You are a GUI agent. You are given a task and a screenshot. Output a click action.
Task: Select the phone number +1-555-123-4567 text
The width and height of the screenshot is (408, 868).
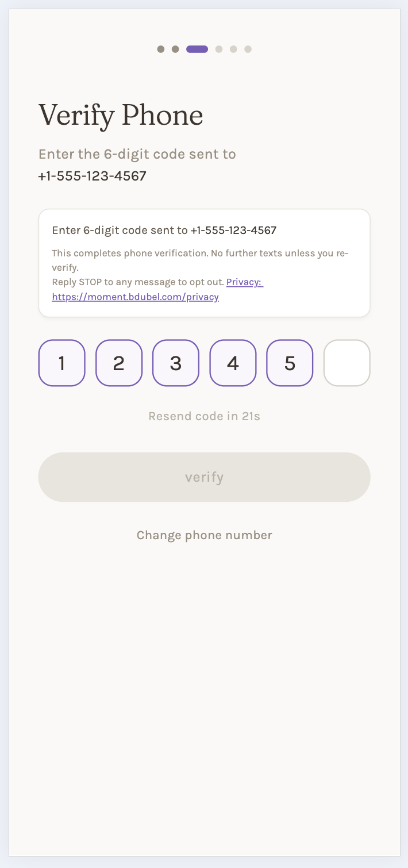point(93,176)
